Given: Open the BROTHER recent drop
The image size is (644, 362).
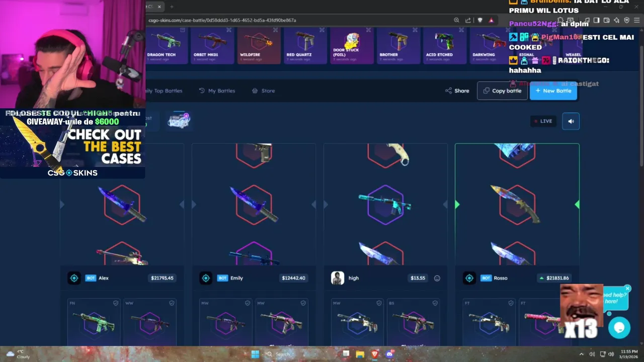Looking at the screenshot, I should 398,45.
